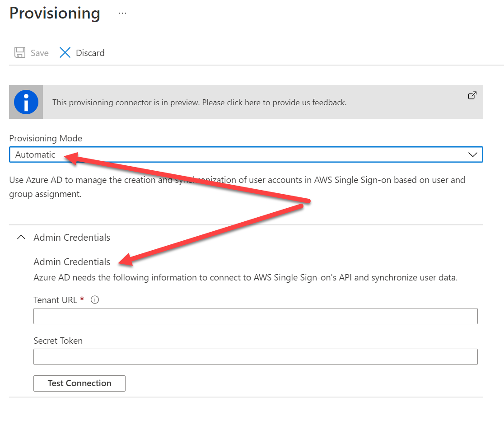Focus the Secret Token input field

coord(255,357)
